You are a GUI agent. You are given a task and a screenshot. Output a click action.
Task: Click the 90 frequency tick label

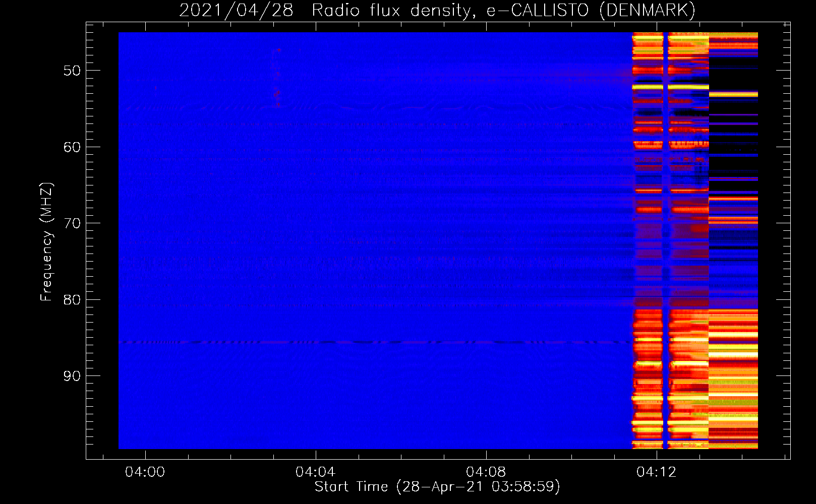pos(72,376)
